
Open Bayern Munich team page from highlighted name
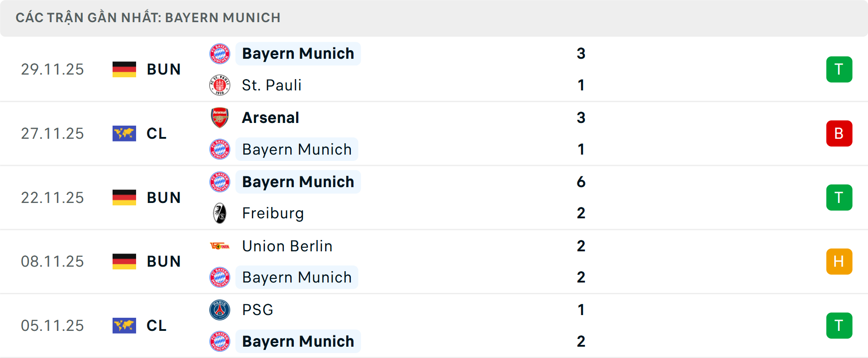(298, 53)
